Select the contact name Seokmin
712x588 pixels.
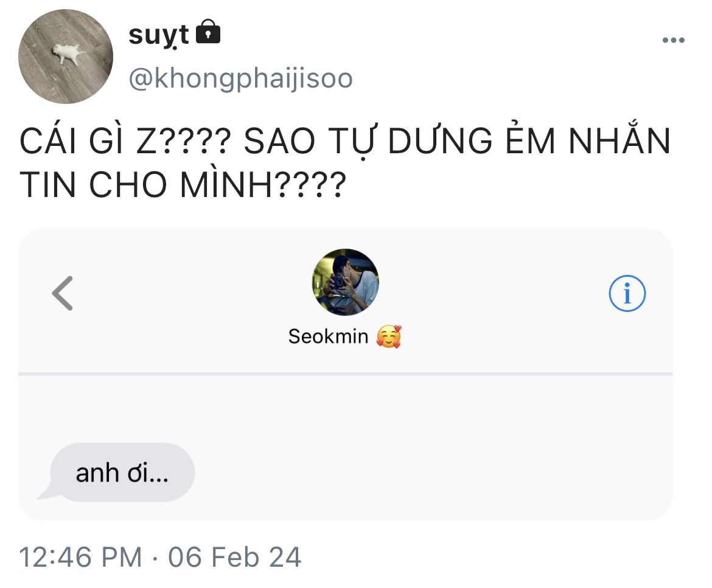tap(328, 336)
